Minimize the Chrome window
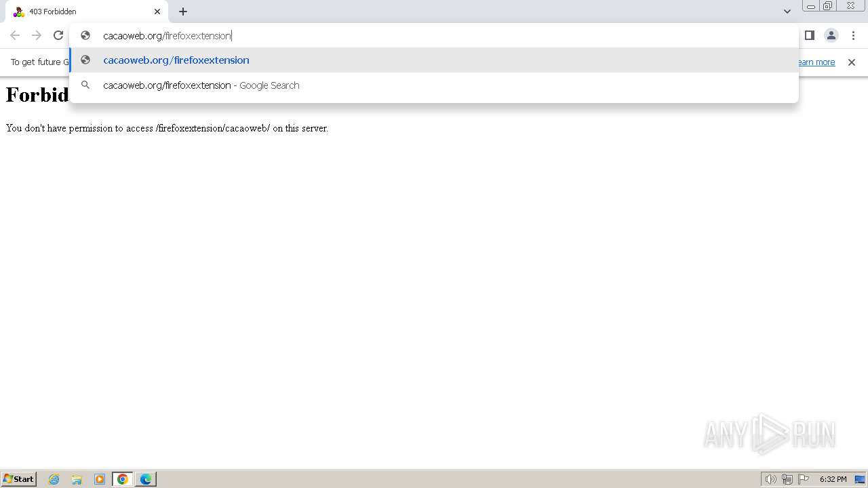This screenshot has height=488, width=868. (x=810, y=6)
